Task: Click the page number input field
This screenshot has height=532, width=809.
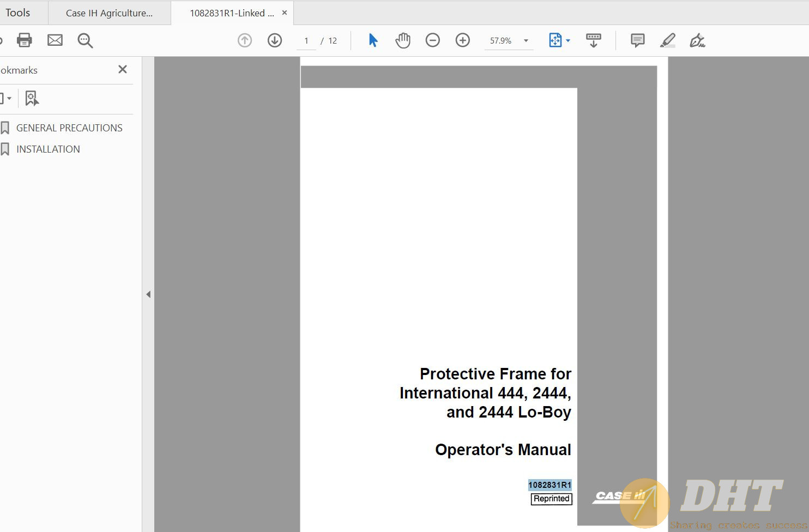Action: pos(306,41)
